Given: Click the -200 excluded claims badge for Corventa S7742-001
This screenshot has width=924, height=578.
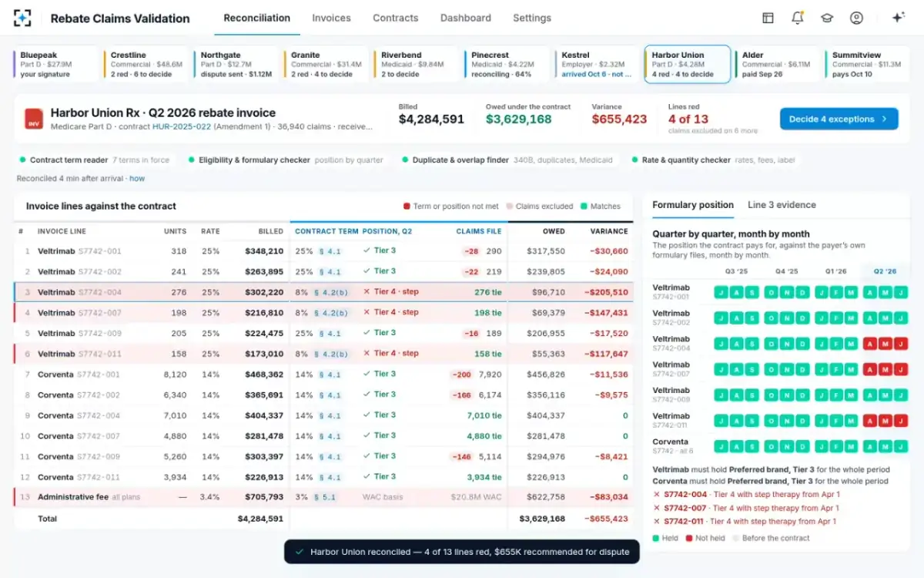Looking at the screenshot, I should [x=462, y=375].
